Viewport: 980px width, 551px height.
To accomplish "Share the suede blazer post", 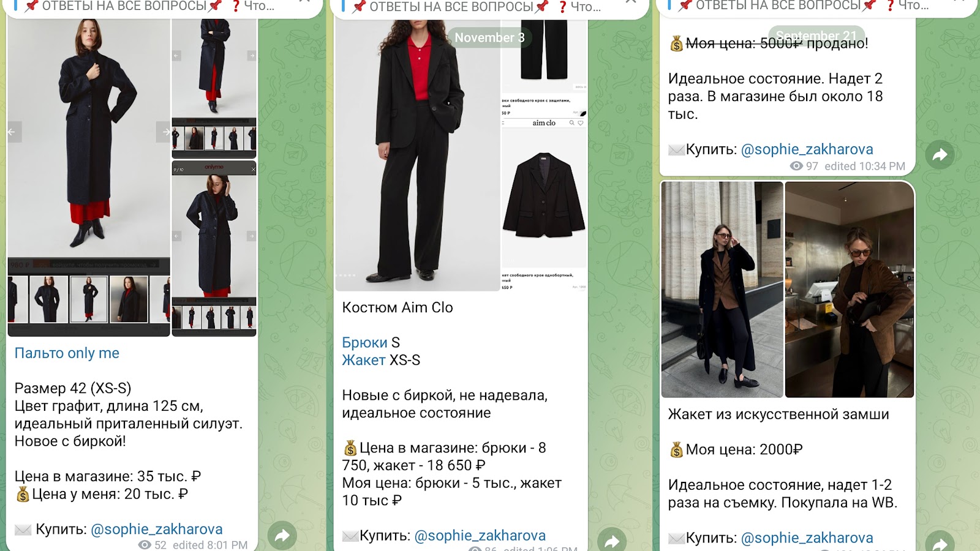I will (940, 542).
